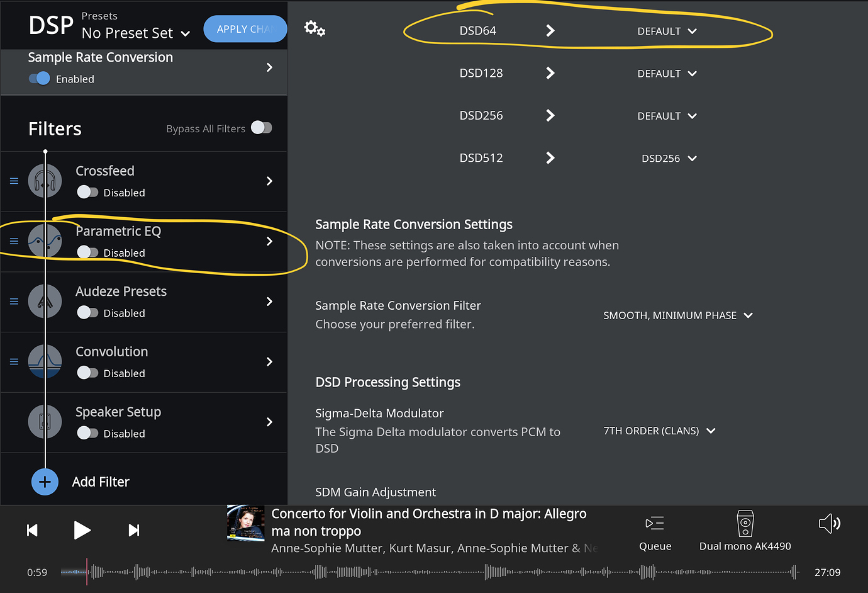The image size is (868, 593).
Task: Open the DSD64 conversion dropdown
Action: tap(667, 31)
